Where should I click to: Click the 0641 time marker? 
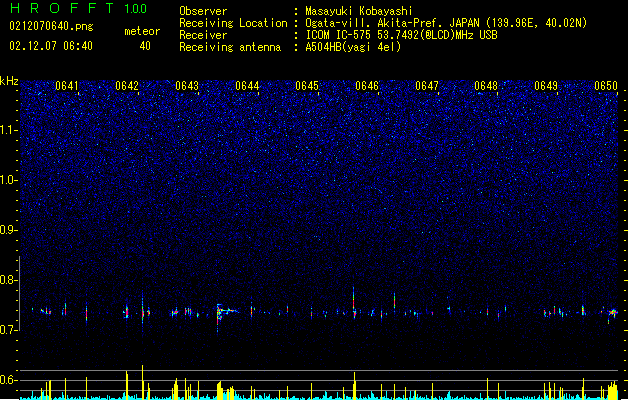click(x=67, y=86)
